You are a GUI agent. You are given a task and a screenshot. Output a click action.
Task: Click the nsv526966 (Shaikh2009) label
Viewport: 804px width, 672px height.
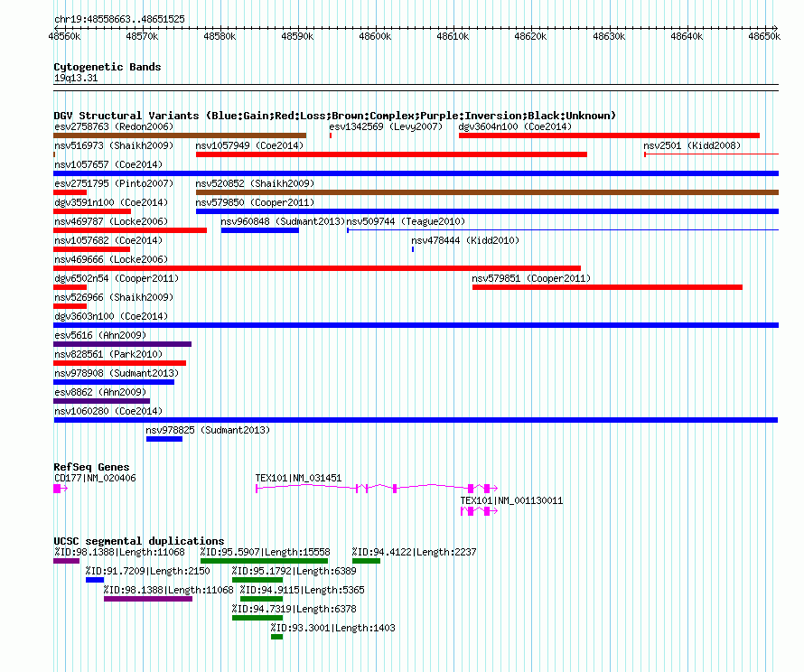(114, 297)
